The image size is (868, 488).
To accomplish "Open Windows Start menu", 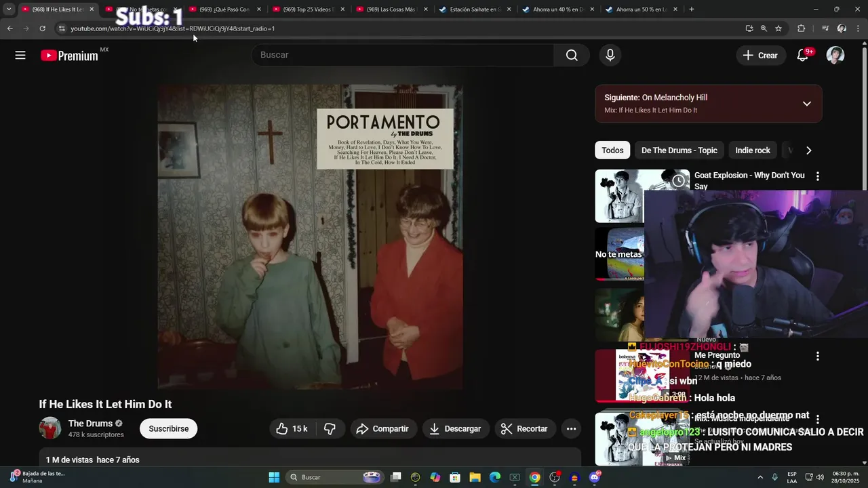I will pyautogui.click(x=274, y=477).
